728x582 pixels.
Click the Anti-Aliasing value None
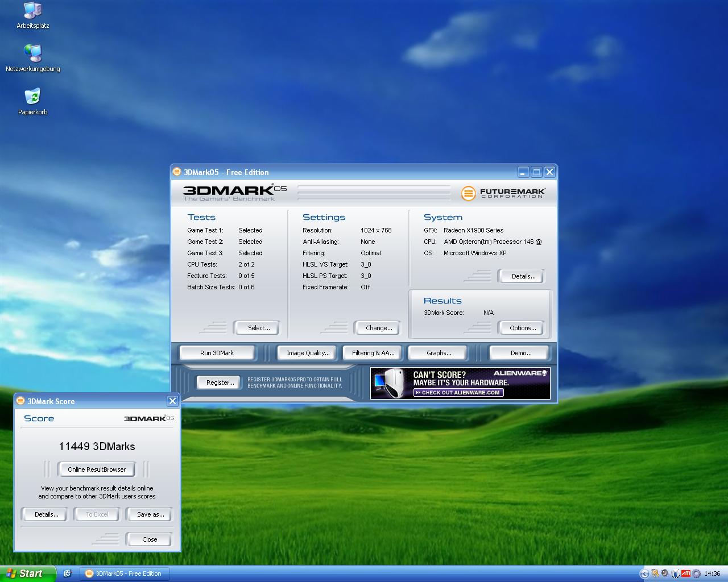(x=368, y=242)
